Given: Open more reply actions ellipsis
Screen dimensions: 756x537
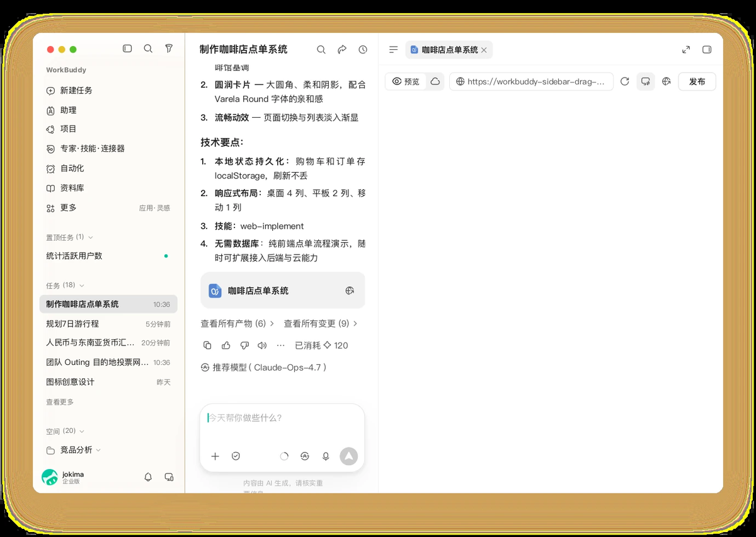Looking at the screenshot, I should click(x=281, y=345).
